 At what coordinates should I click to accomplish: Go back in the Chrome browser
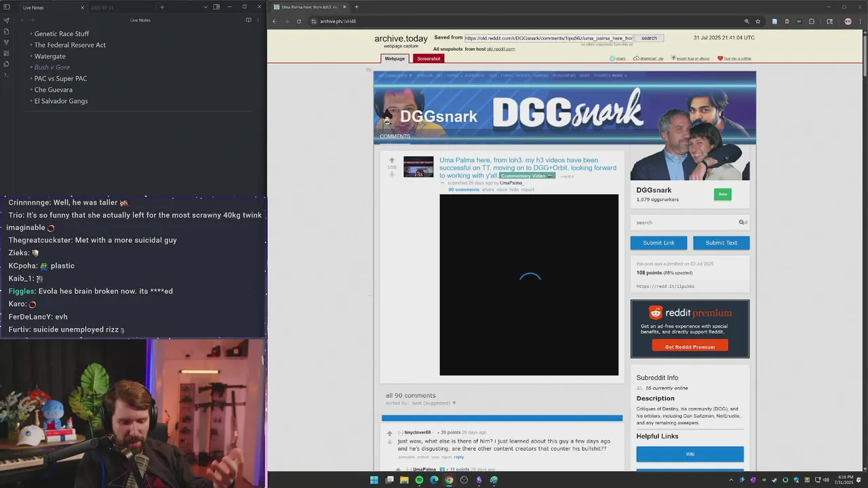click(x=275, y=21)
